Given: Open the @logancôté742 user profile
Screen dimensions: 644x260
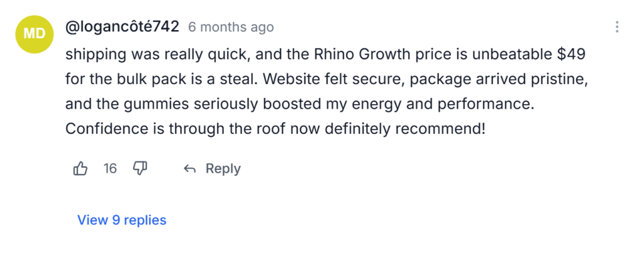Looking at the screenshot, I should point(123,27).
